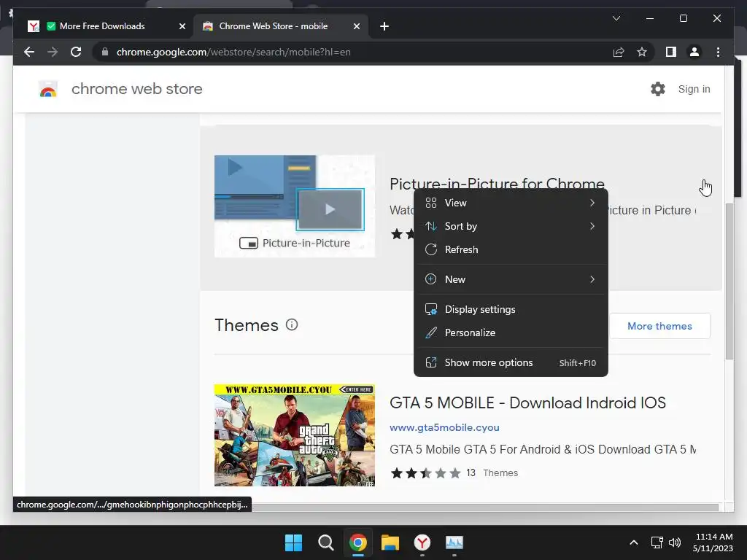Viewport: 747px width, 560px height.
Task: Click the Themes section heading
Action: pyautogui.click(x=247, y=325)
